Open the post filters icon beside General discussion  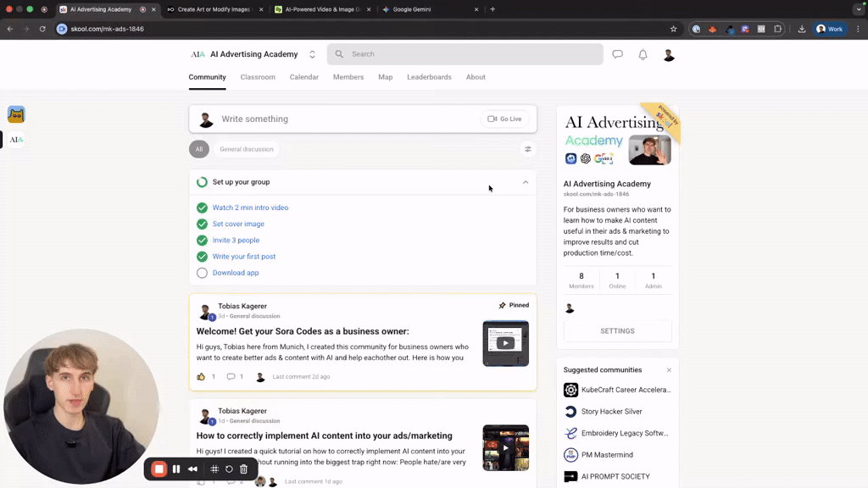tap(527, 148)
